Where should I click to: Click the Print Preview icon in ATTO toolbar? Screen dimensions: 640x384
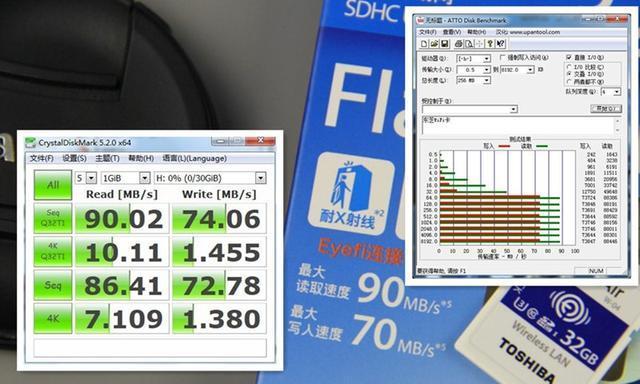(x=469, y=43)
